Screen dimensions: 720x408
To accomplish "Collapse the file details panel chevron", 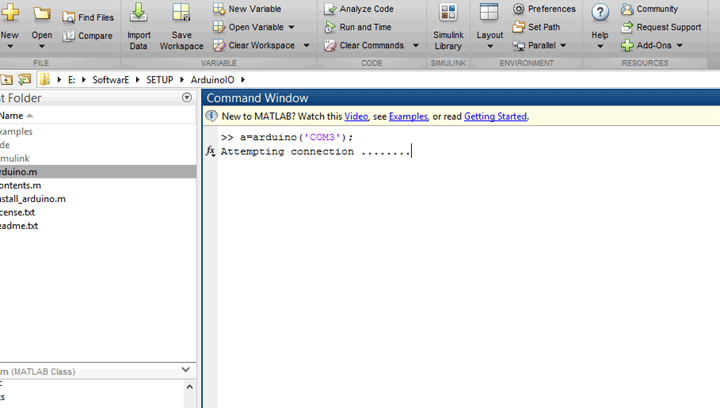I will click(186, 370).
